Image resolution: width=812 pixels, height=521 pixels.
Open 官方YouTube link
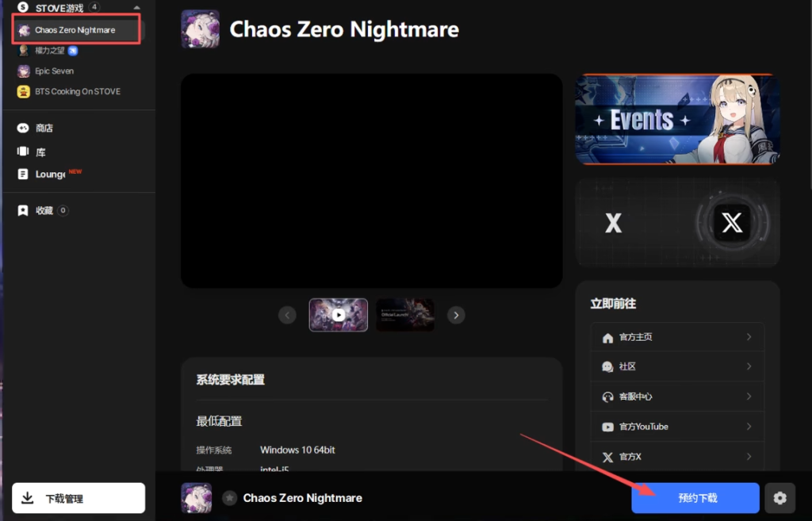coord(677,427)
